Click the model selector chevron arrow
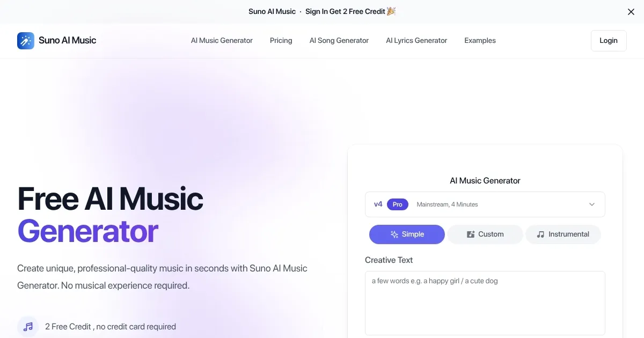 pos(592,204)
